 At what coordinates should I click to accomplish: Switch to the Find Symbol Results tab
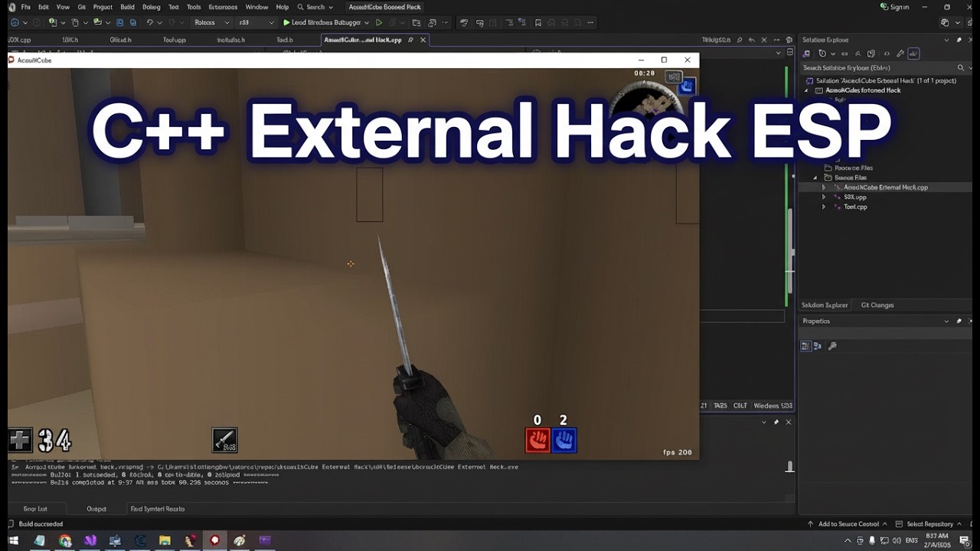click(x=157, y=509)
